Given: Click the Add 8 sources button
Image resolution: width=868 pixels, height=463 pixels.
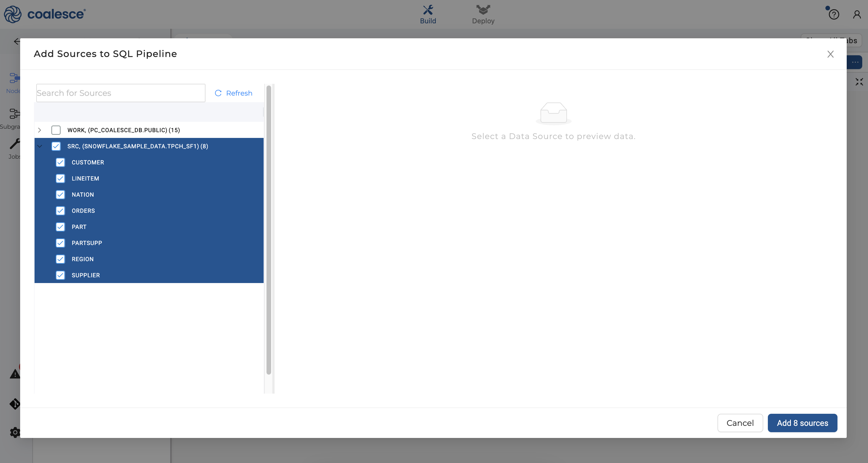Looking at the screenshot, I should (802, 423).
